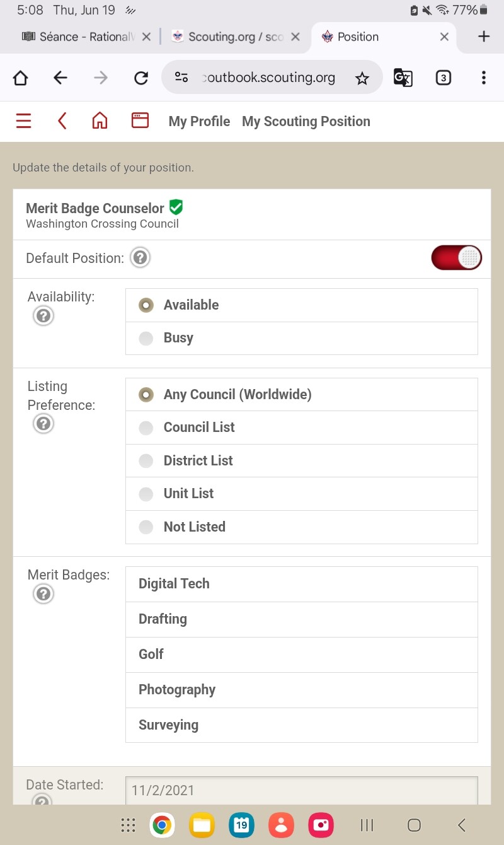
Task: Select the Busy availability option
Action: point(146,339)
